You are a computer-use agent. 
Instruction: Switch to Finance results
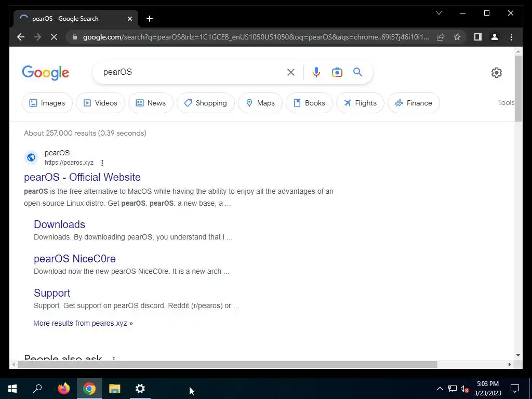pyautogui.click(x=414, y=103)
